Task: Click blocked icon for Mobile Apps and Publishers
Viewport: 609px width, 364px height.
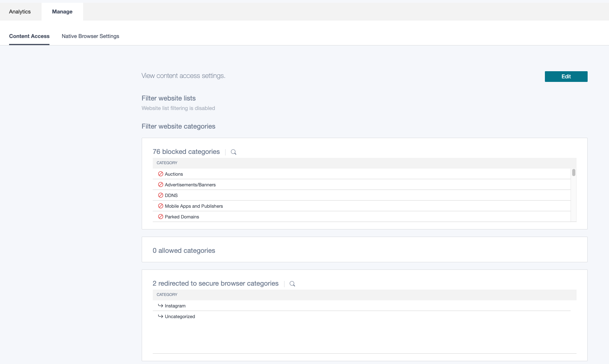Action: 161,206
